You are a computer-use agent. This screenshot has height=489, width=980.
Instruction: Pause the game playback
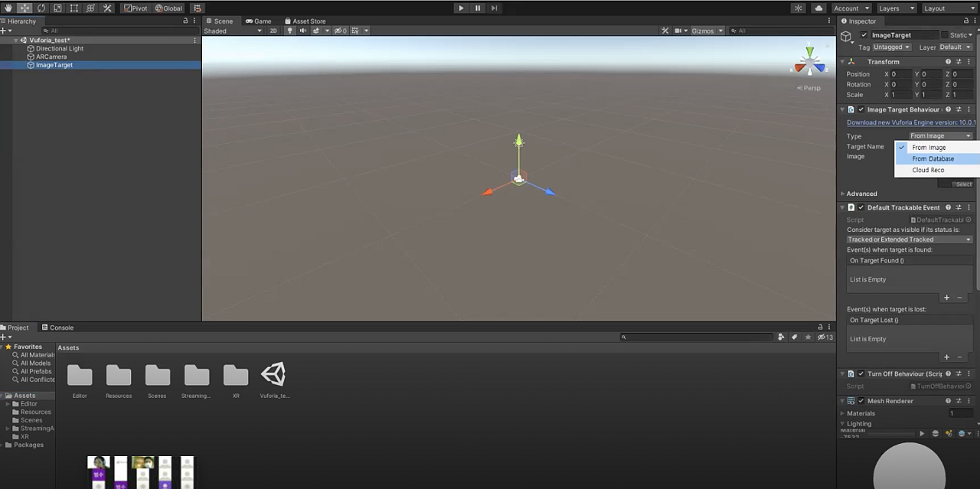[x=478, y=8]
